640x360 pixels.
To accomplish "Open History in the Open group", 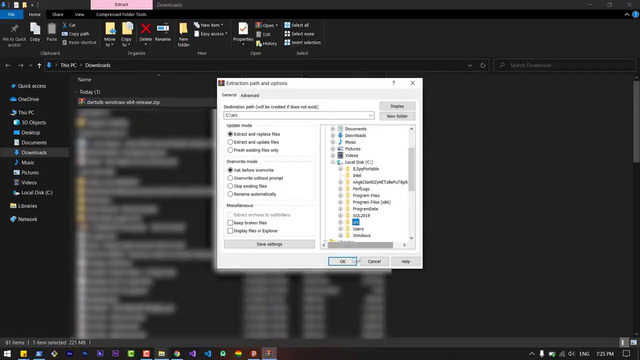I will [x=266, y=43].
